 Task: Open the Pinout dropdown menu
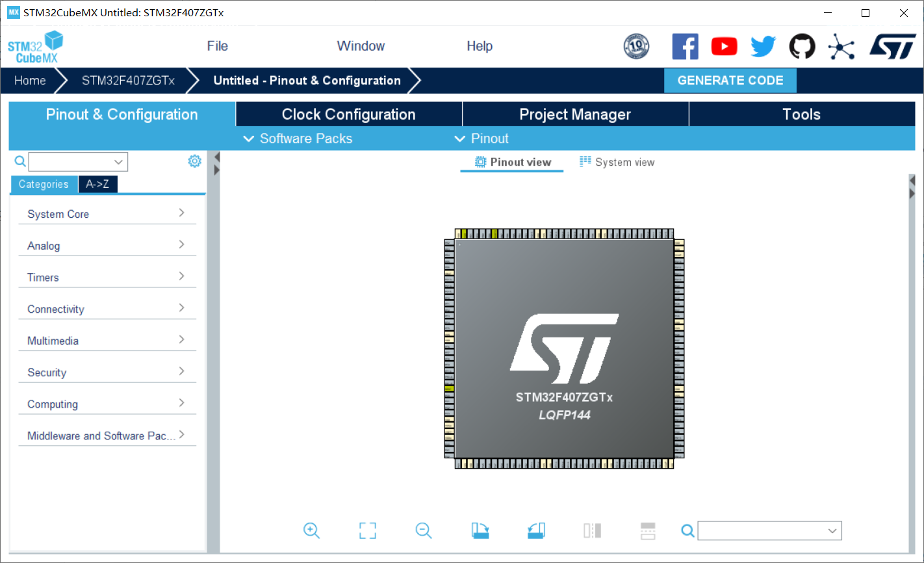481,138
